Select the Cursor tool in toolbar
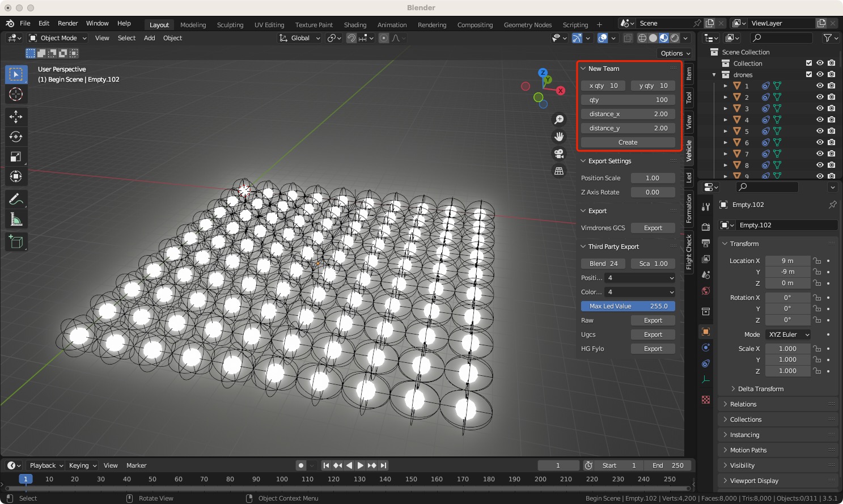Viewport: 843px width, 504px height. tap(16, 94)
